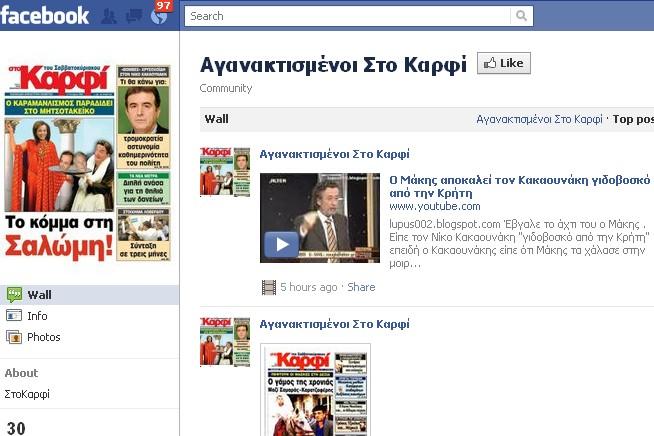
Task: Open the page's large Καρφί cover picture
Action: tap(88, 162)
